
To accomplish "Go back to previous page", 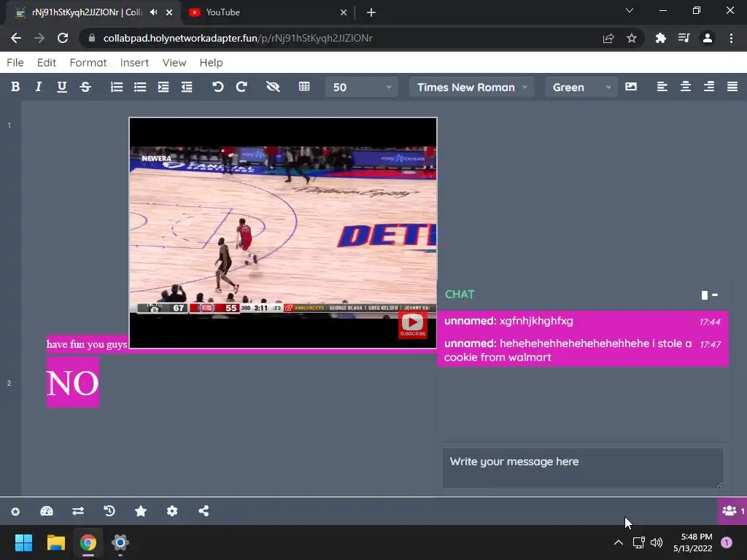I will [16, 38].
